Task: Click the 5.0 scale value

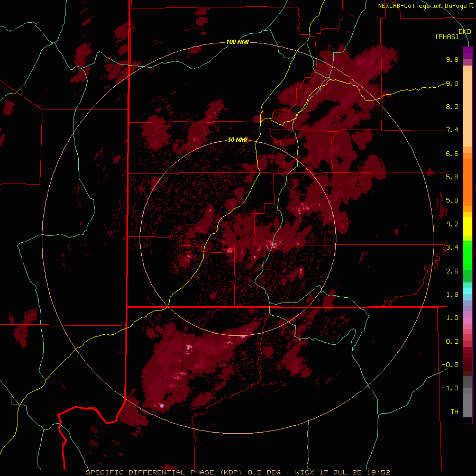Action: coord(452,200)
